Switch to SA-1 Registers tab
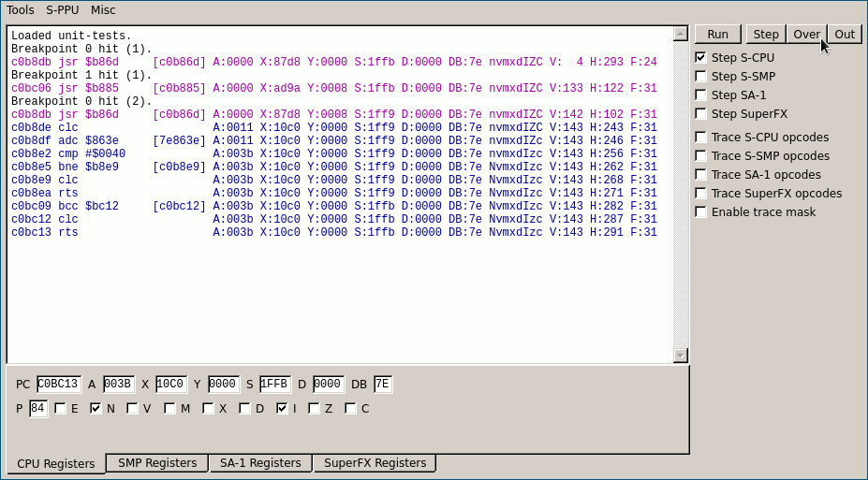 (x=260, y=463)
